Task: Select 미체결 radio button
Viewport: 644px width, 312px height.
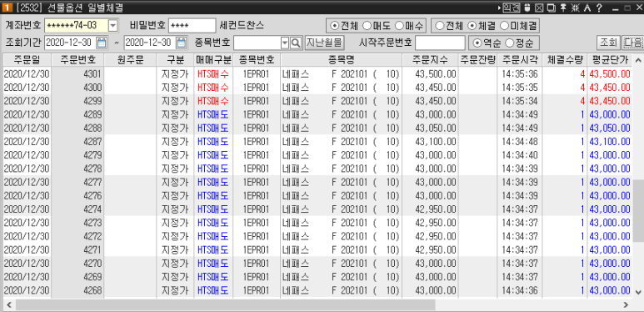Action: click(x=504, y=26)
